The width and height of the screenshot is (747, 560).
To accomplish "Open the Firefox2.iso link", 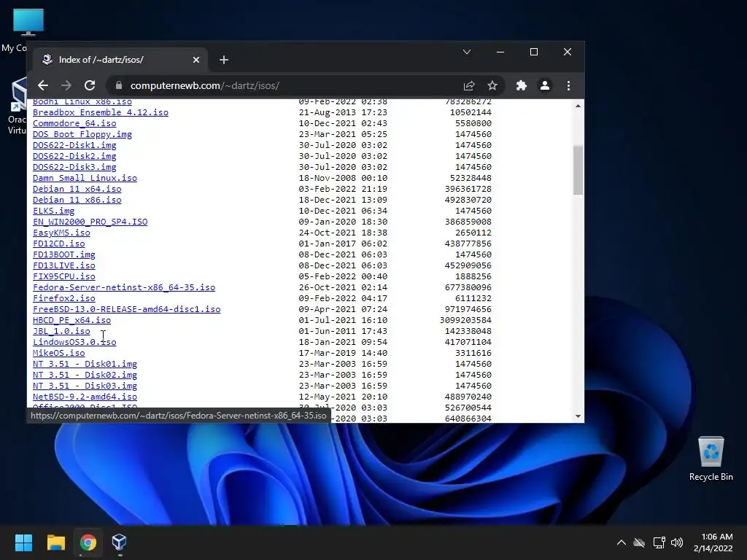I will point(64,298).
